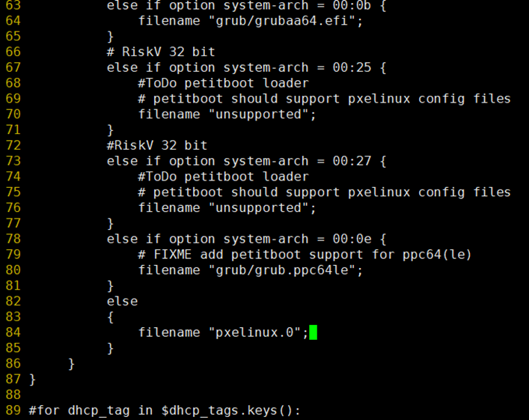Click the opening brace on line 83
The image size is (529, 420).
click(x=110, y=317)
